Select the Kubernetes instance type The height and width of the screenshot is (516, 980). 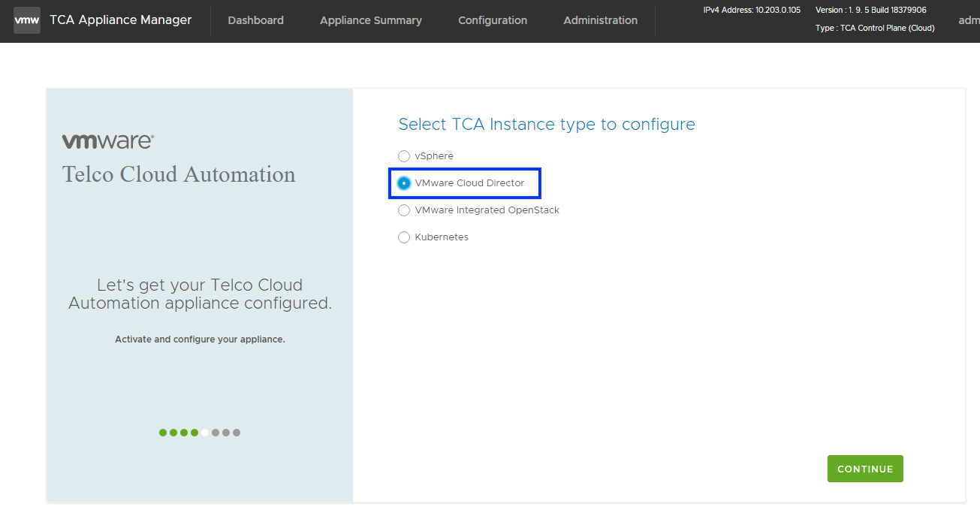404,237
